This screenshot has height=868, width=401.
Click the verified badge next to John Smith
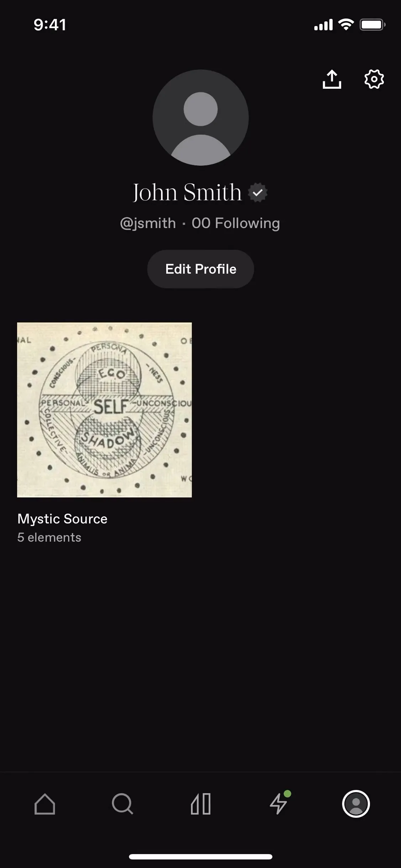pyautogui.click(x=257, y=193)
